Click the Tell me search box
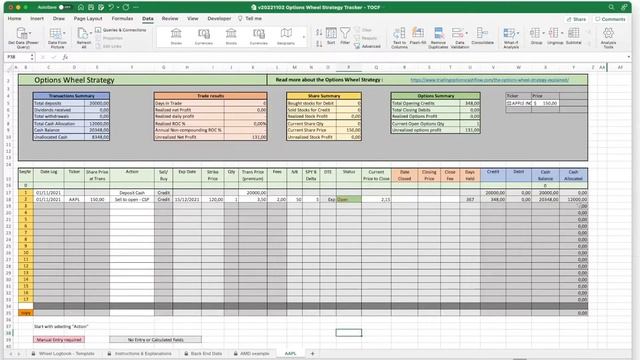The image size is (640, 360). click(x=250, y=19)
